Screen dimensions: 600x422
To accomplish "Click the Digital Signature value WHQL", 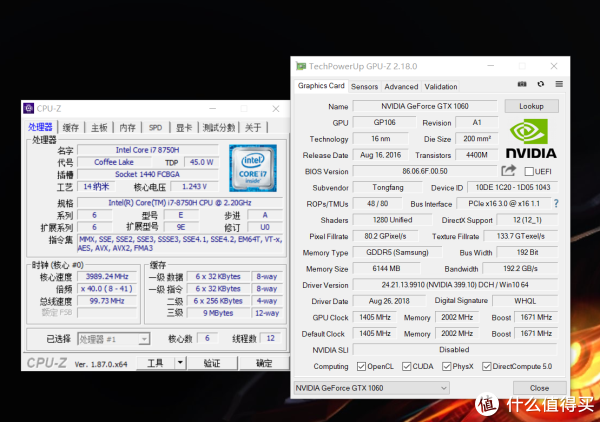I will point(525,301).
